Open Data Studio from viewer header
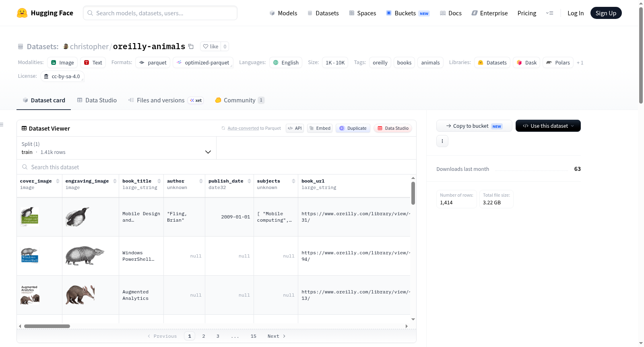644x347 pixels. pos(393,128)
